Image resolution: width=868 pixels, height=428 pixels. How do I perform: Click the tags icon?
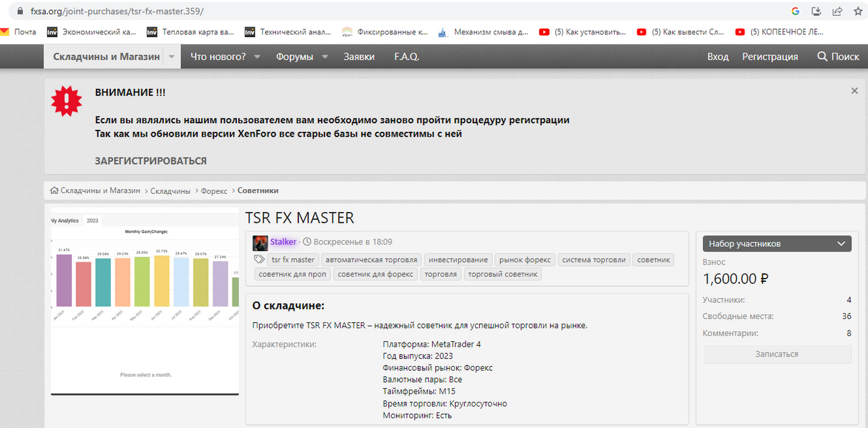(259, 259)
